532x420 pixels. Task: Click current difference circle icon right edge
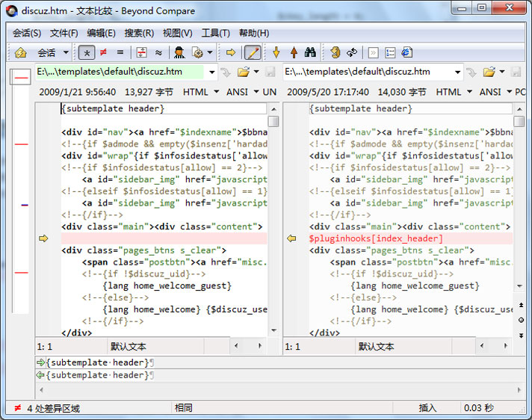coord(521,320)
